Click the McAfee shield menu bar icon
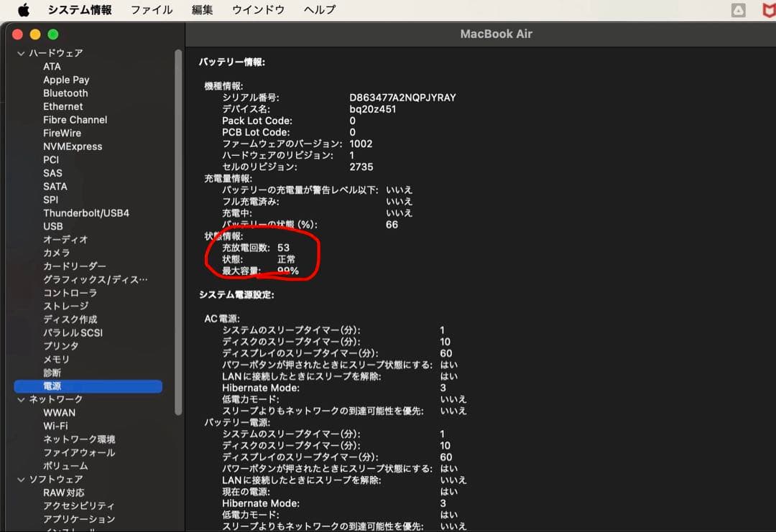The height and width of the screenshot is (532, 776). pyautogui.click(x=769, y=10)
